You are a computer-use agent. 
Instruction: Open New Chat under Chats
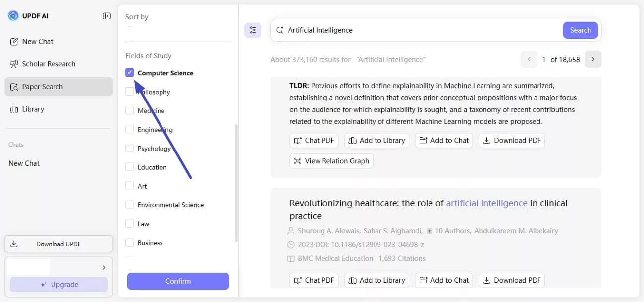(23, 163)
